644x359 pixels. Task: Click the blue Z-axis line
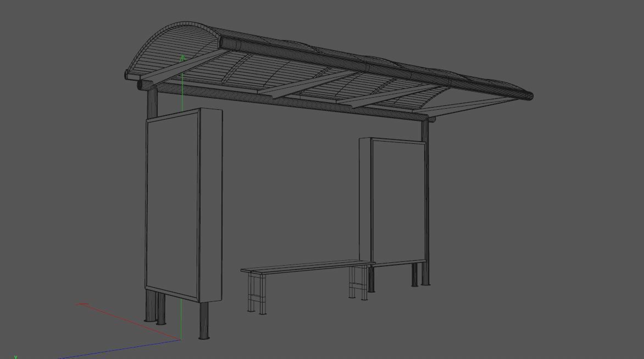pos(120,349)
